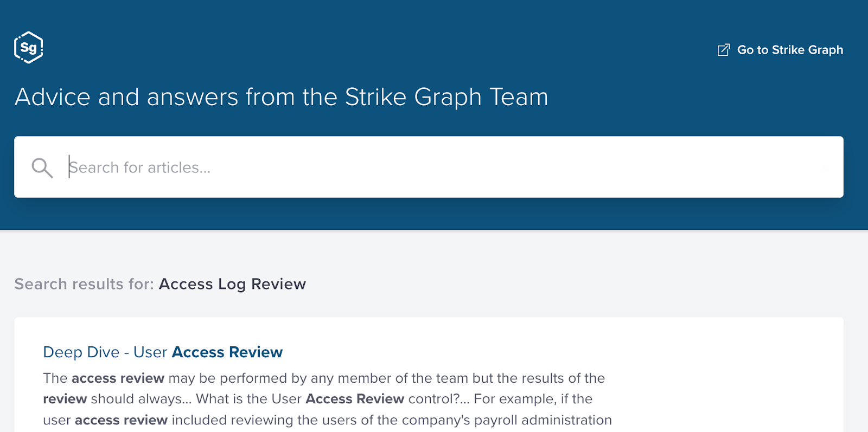Viewport: 868px width, 432px height.
Task: Click bold Access Review before the word control
Action: click(x=355, y=399)
